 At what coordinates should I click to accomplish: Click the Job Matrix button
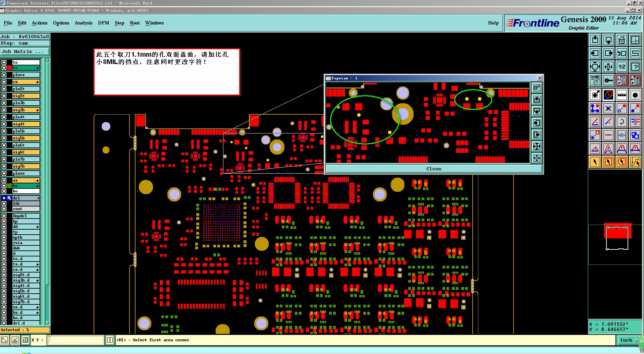tap(25, 51)
